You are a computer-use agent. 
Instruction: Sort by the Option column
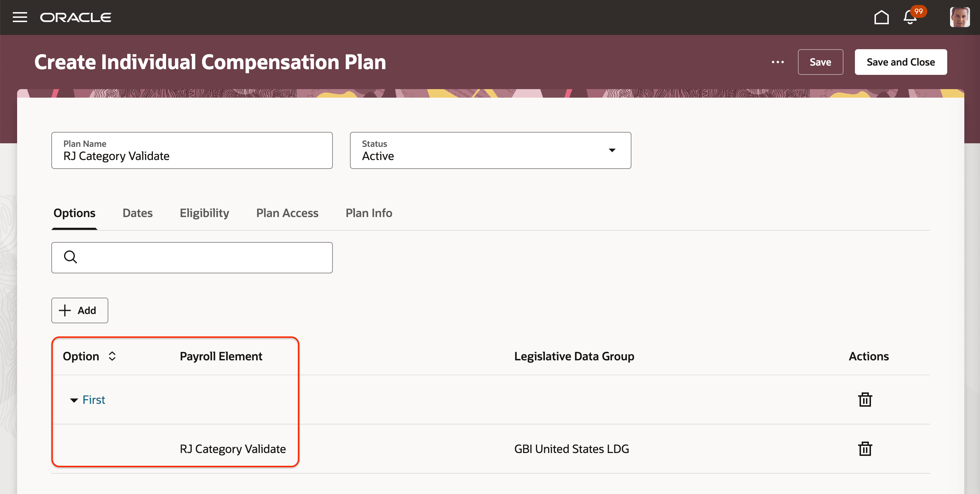pyautogui.click(x=112, y=356)
